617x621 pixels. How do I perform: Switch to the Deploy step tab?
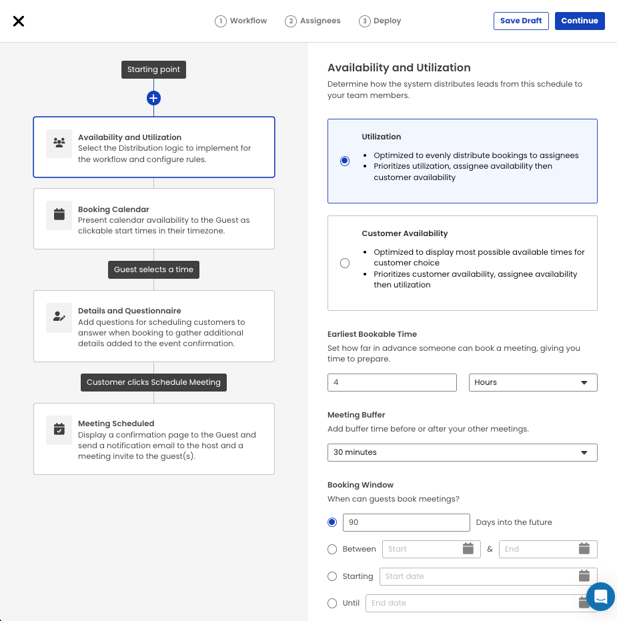pos(380,21)
